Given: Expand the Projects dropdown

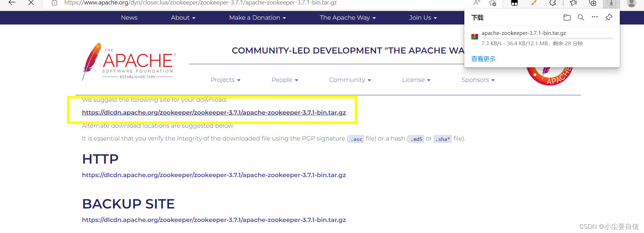Looking at the screenshot, I should point(225,80).
